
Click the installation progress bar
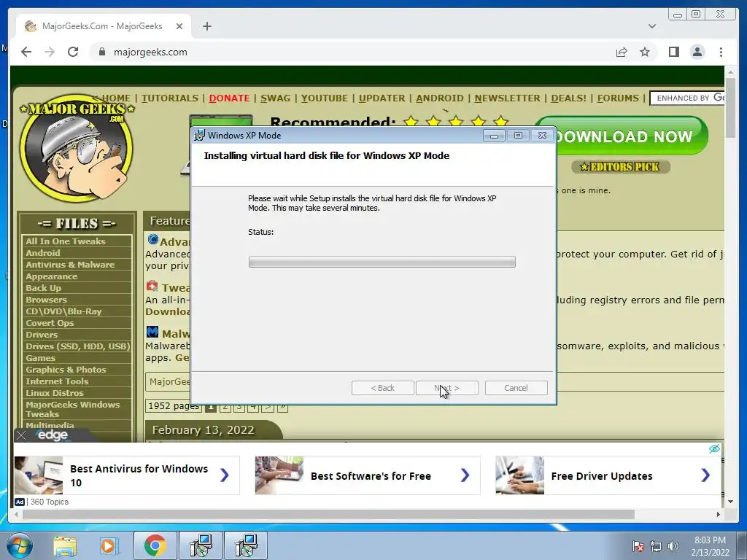pyautogui.click(x=382, y=262)
